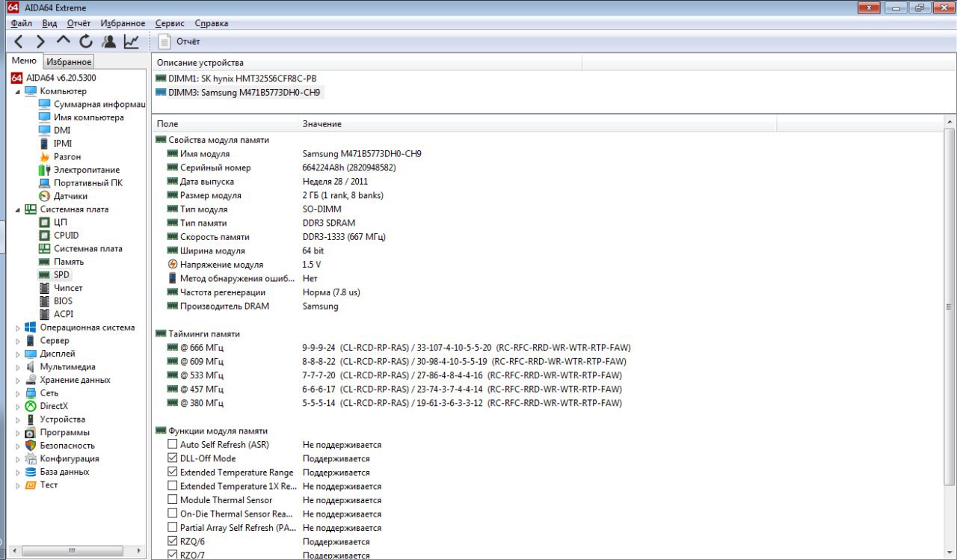Open the Файл menu
This screenshot has height=560, width=957.
click(x=22, y=23)
